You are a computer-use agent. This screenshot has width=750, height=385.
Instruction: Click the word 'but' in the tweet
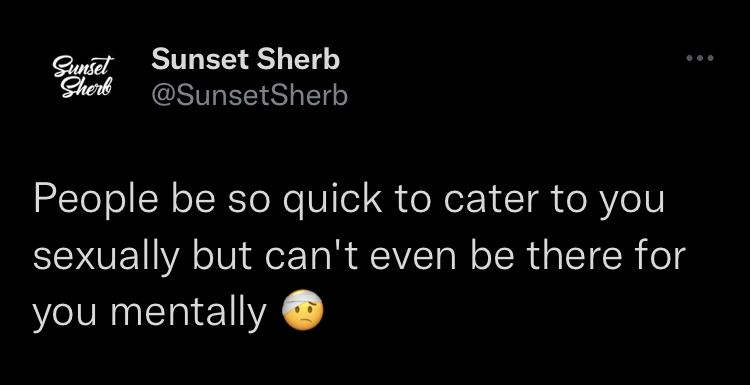pyautogui.click(x=222, y=255)
